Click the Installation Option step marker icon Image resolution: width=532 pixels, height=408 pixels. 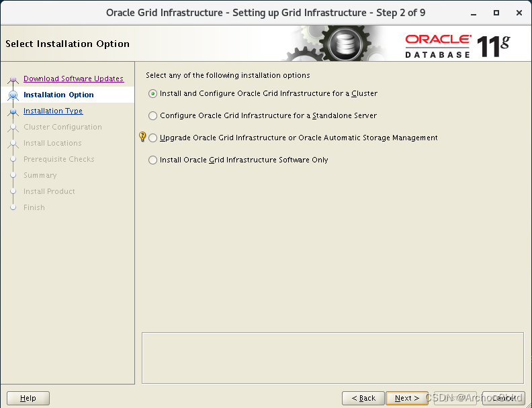coord(13,95)
